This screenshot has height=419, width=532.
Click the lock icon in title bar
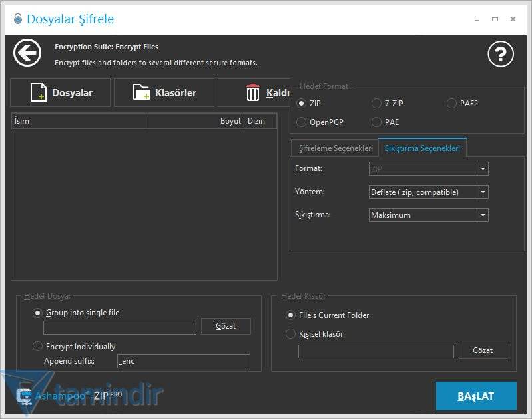pos(17,19)
